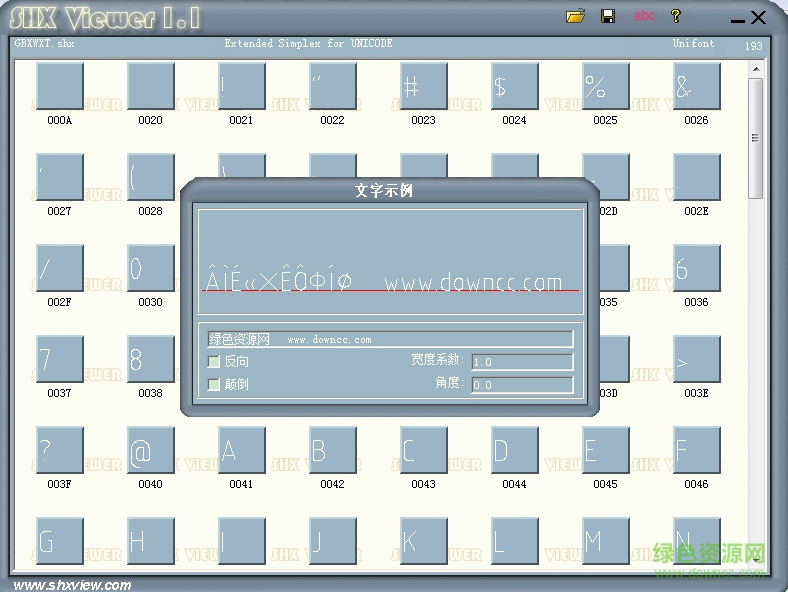Select the letter J glyph tile

click(x=332, y=541)
